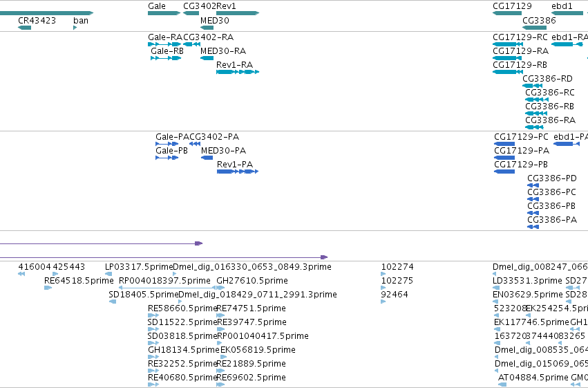Screen dimensions: 588x388
Task: Select EST RE21889.5prime
Action: (220, 371)
